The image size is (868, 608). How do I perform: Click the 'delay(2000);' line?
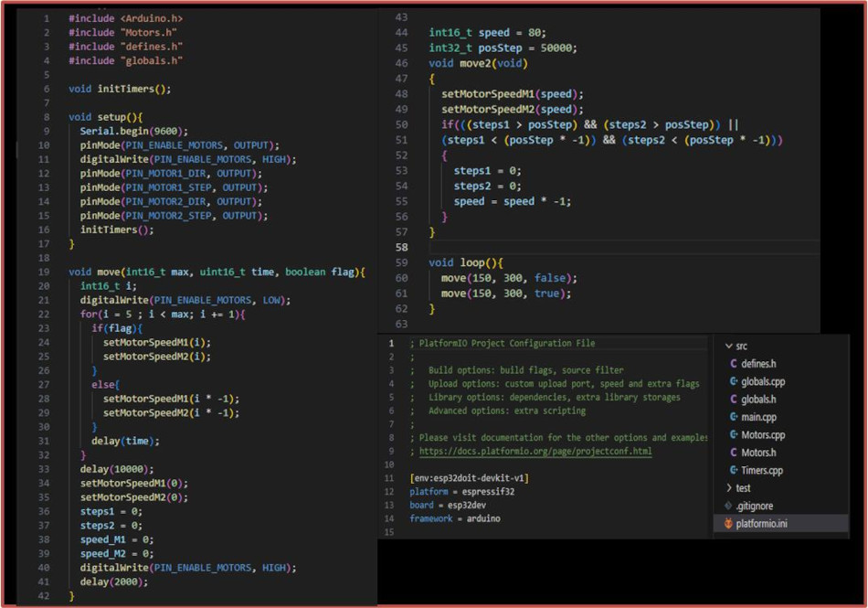pos(114,581)
